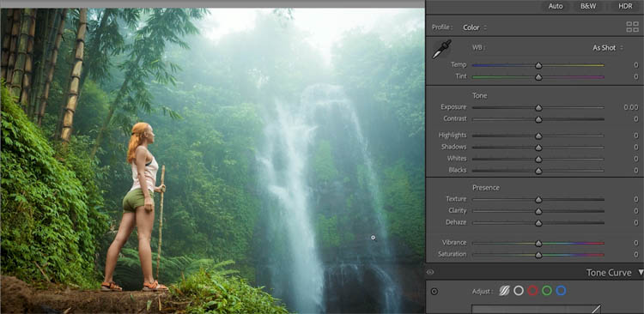Click the Dehaze value field
644x314 pixels.
pyautogui.click(x=635, y=222)
